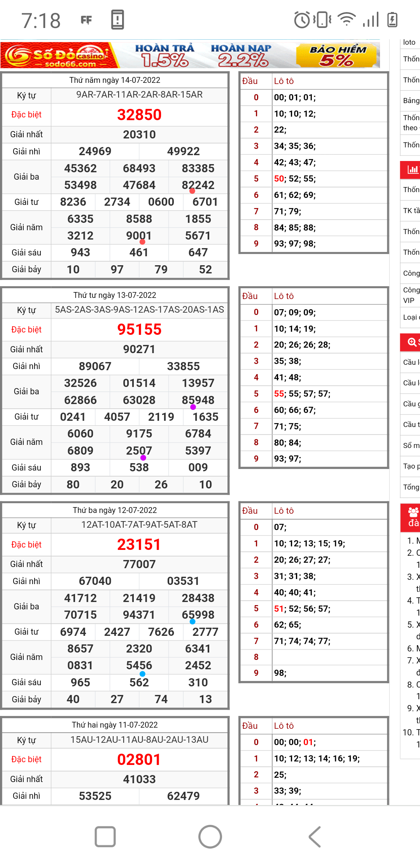Tap the vibrate mode status icon
The height and width of the screenshot is (868, 420).
[323, 19]
